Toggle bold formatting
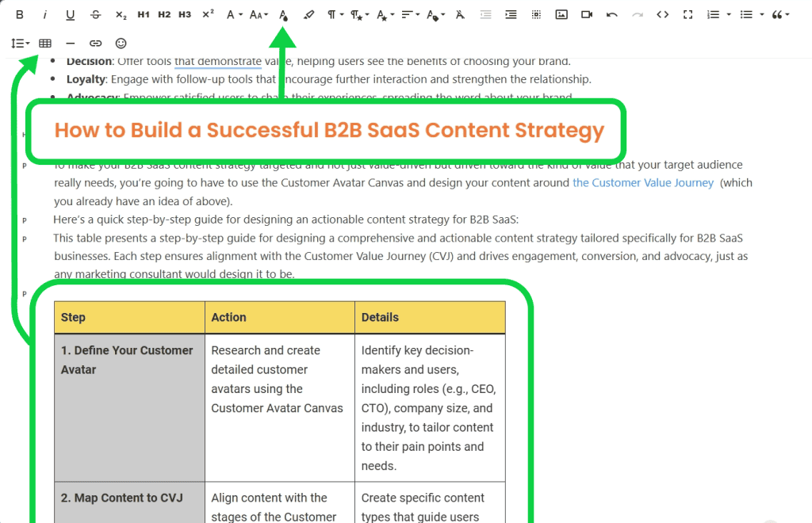812x523 pixels. tap(20, 14)
